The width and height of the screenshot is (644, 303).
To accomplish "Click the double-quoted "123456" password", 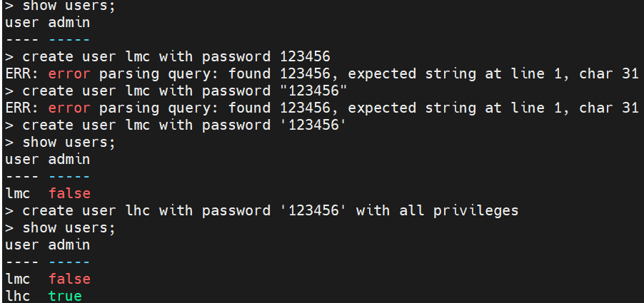I will (x=313, y=91).
